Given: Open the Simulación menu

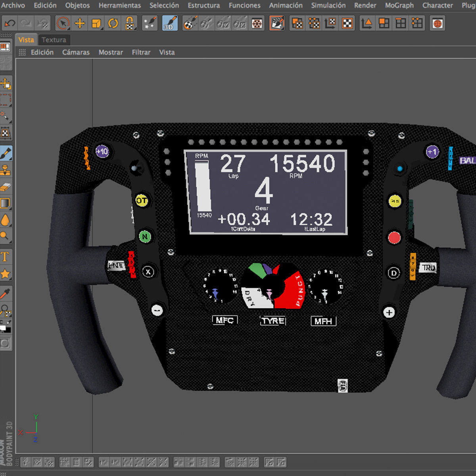Looking at the screenshot, I should point(328,5).
